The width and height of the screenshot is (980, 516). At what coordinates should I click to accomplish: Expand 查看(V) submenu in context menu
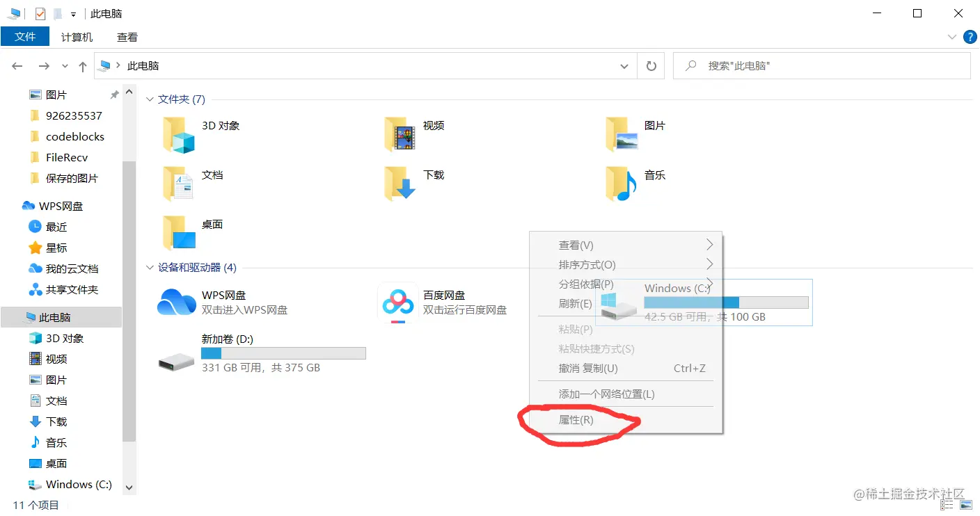[626, 245]
